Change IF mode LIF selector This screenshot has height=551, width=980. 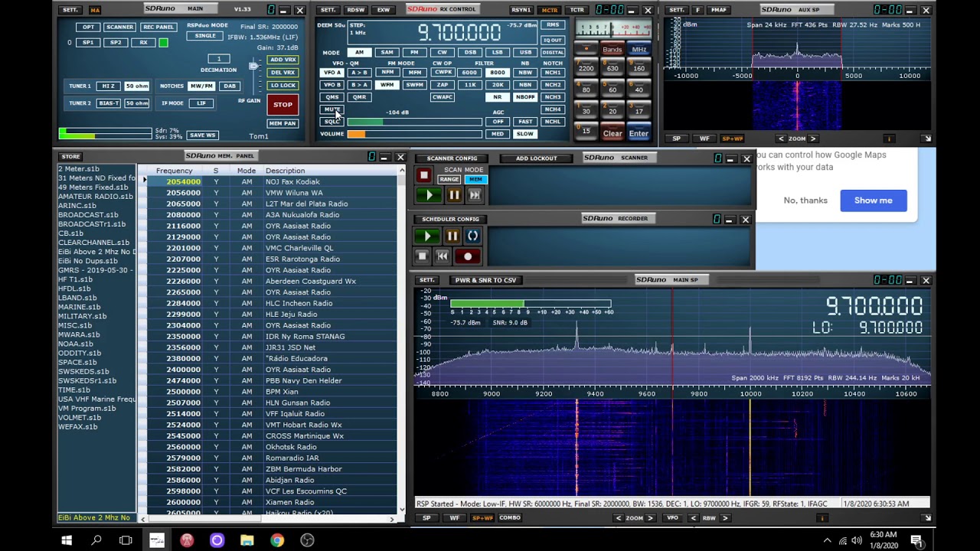(x=201, y=103)
